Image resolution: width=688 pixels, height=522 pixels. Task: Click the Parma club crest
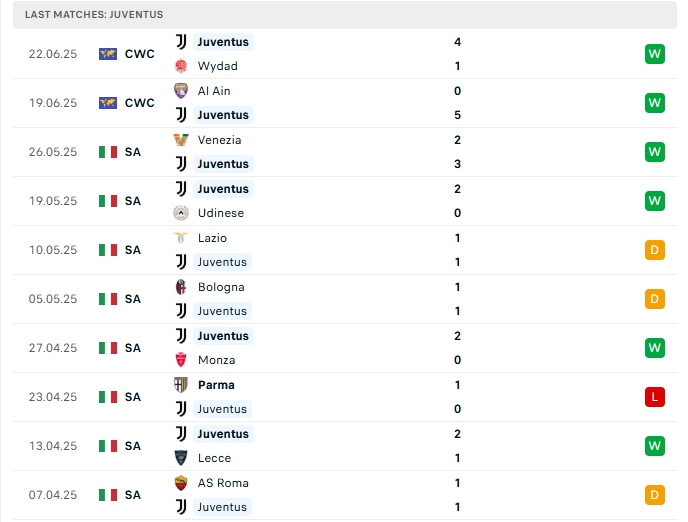(x=181, y=385)
